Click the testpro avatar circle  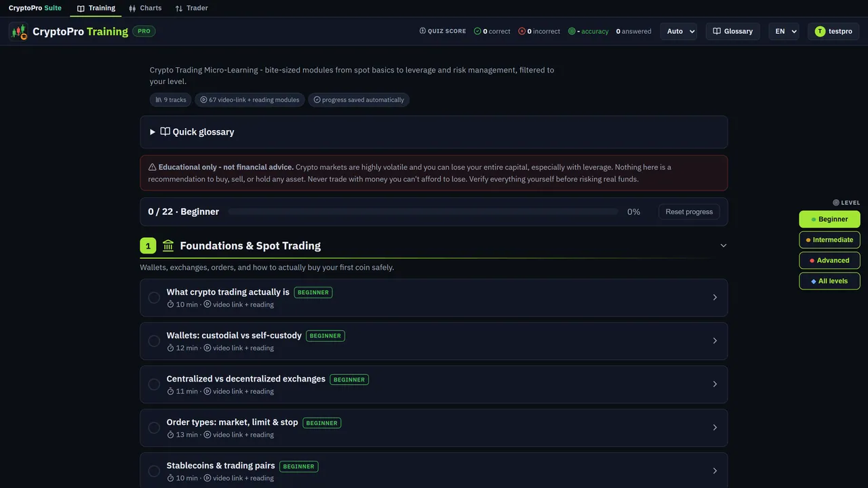click(820, 31)
